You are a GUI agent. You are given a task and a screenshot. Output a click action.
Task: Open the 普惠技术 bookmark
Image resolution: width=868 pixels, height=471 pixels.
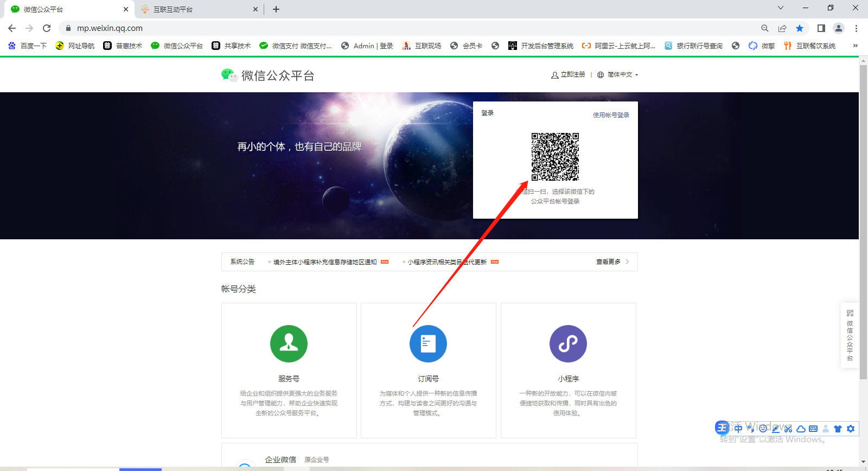(x=123, y=46)
